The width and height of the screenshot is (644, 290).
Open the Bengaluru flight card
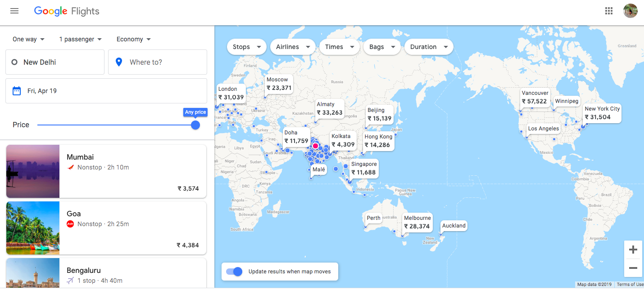pyautogui.click(x=106, y=273)
